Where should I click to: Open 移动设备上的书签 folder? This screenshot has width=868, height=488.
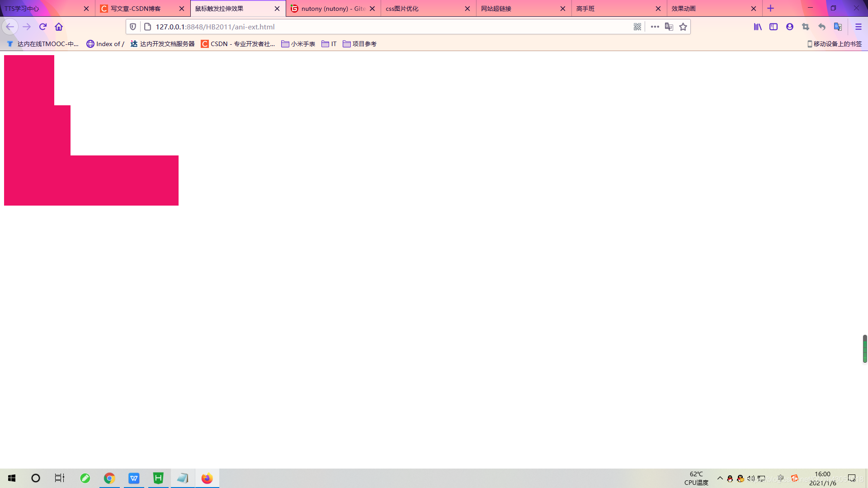click(835, 44)
